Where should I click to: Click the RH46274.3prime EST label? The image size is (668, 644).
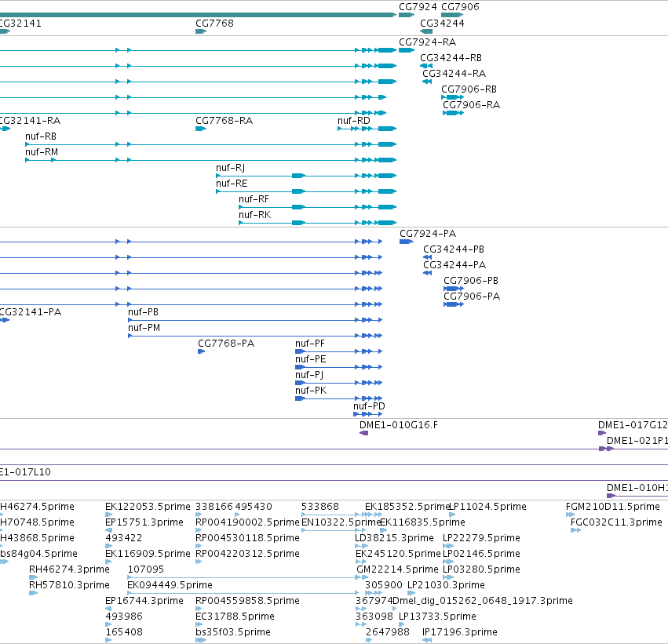tap(69, 569)
